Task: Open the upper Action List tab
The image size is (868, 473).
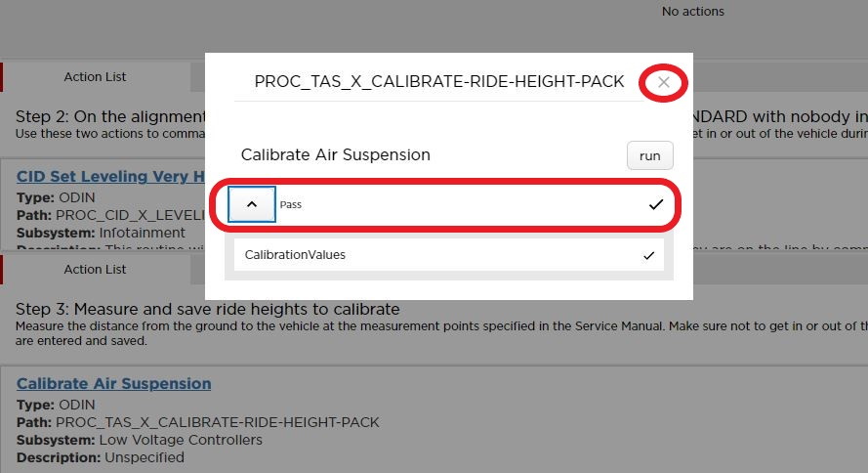Action: pyautogui.click(x=95, y=77)
